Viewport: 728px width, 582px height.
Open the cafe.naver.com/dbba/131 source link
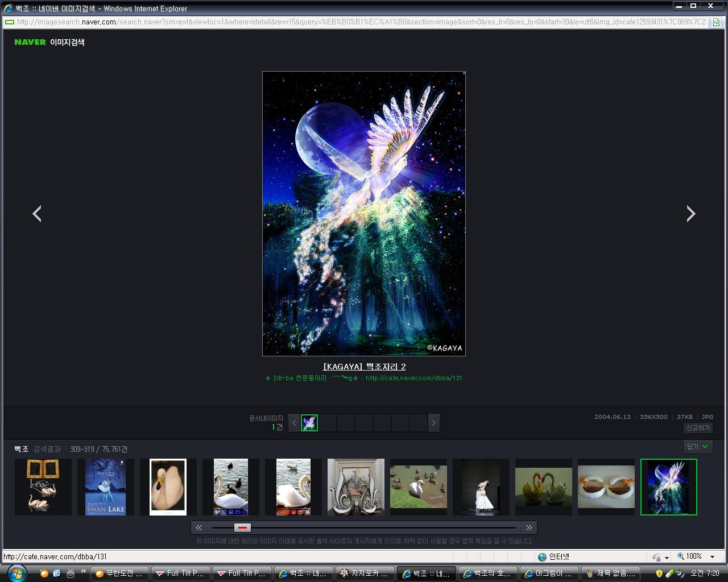pos(413,378)
